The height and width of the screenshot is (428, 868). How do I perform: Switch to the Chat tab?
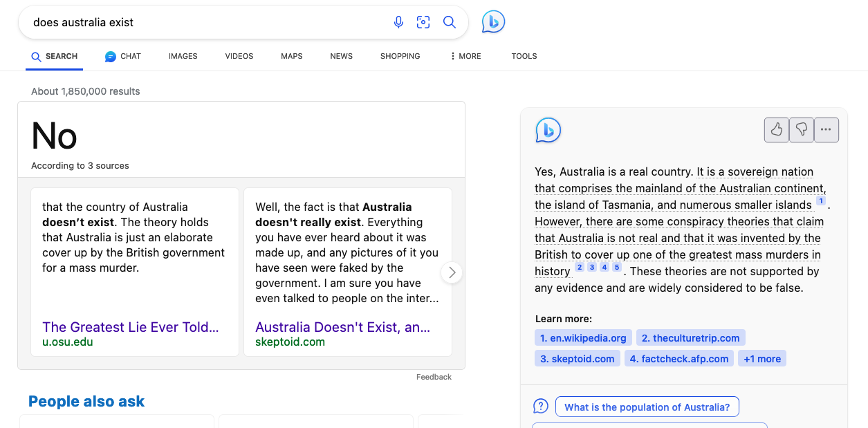123,56
